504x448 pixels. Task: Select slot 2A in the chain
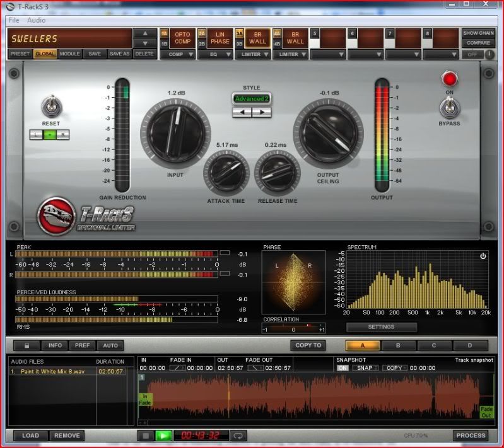coord(202,34)
